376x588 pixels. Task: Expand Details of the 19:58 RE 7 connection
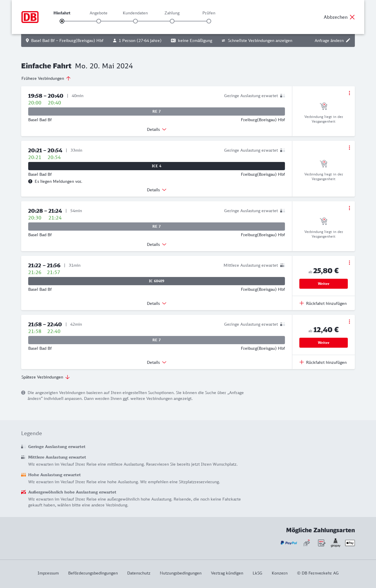pyautogui.click(x=157, y=129)
